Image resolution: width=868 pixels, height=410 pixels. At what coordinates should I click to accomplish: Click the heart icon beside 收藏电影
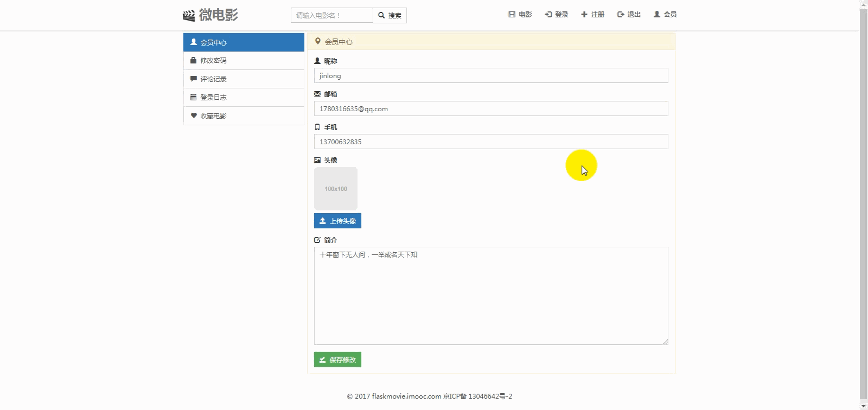(193, 116)
